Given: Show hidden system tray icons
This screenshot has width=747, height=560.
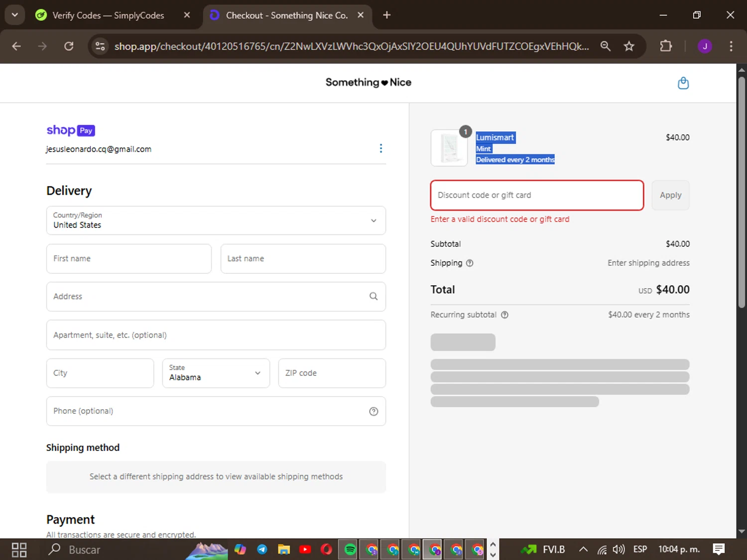Looking at the screenshot, I should point(583,550).
